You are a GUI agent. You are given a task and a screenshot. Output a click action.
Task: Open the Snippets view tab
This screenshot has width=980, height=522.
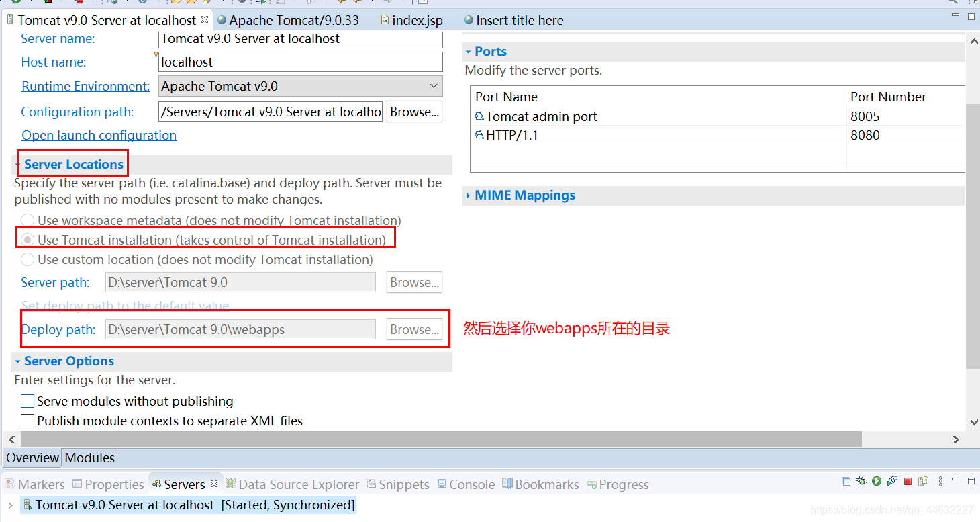coord(398,484)
